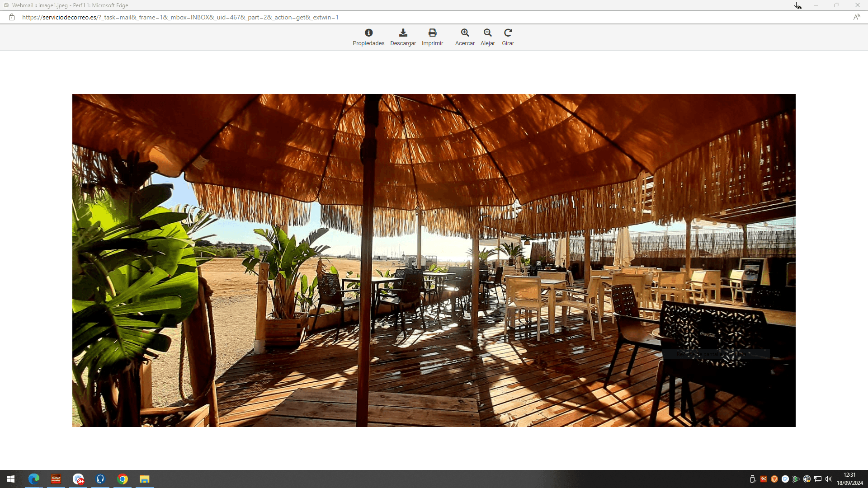Click the beach terrace image
The image size is (868, 488).
coord(434,260)
